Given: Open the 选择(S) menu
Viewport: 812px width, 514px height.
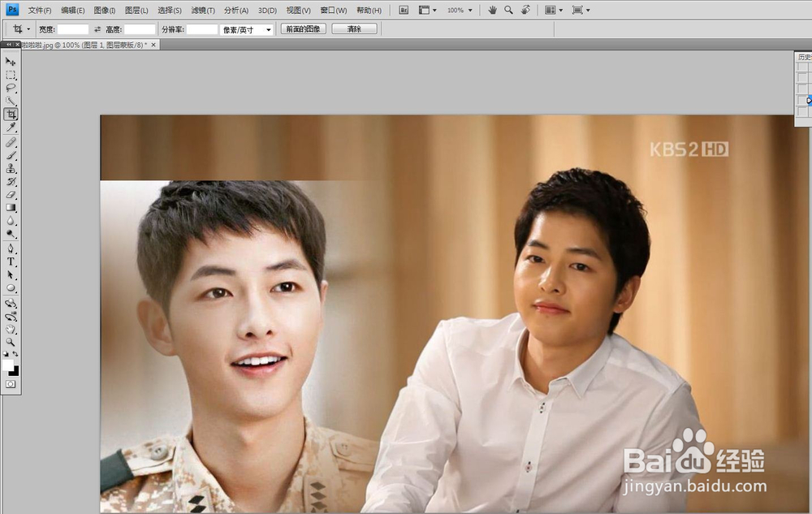Looking at the screenshot, I should (170, 11).
